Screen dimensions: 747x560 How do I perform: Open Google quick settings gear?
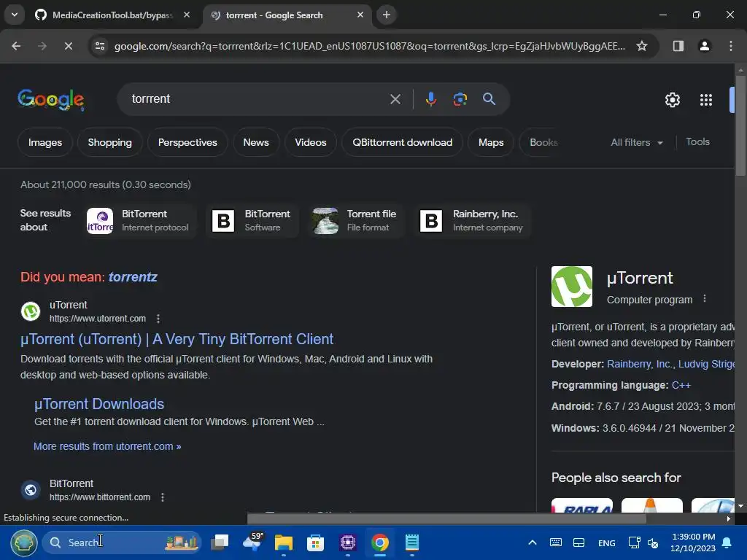pyautogui.click(x=672, y=100)
